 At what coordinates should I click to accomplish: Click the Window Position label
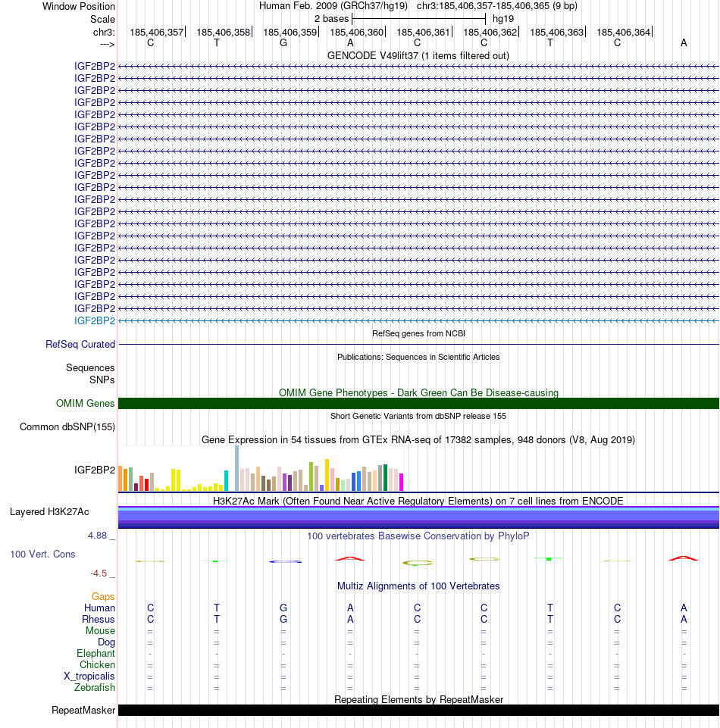click(79, 7)
